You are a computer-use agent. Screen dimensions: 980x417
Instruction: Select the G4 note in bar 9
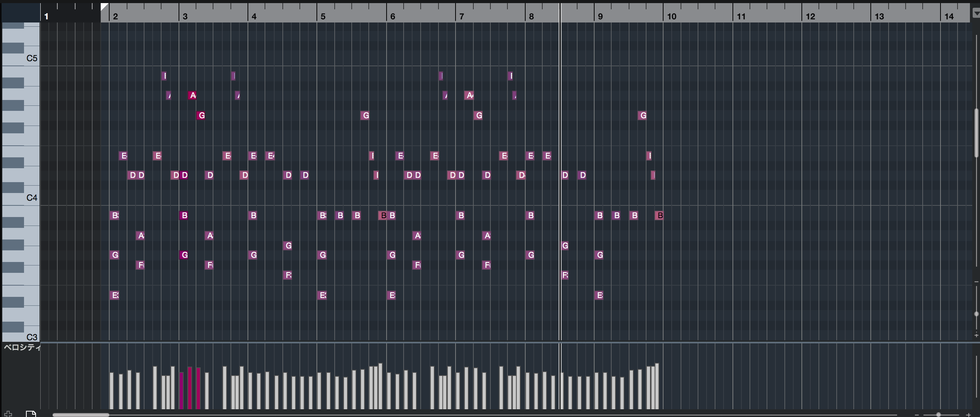[x=642, y=115]
